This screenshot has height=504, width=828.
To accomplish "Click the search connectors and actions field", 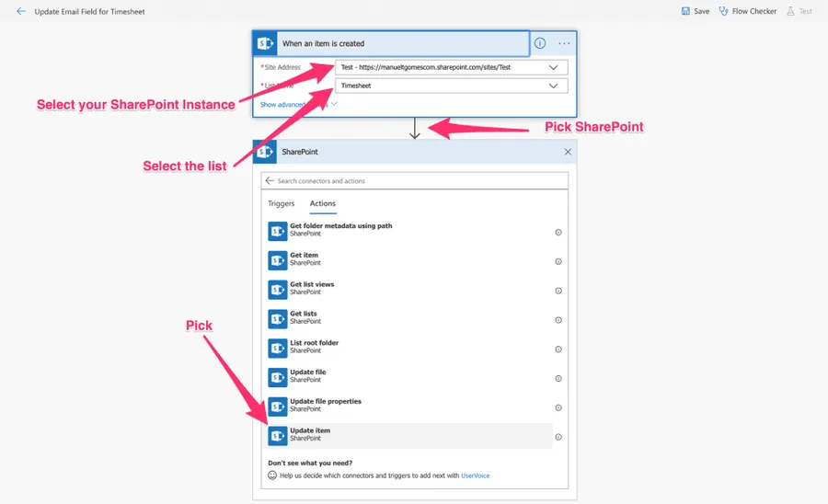I will 414,181.
